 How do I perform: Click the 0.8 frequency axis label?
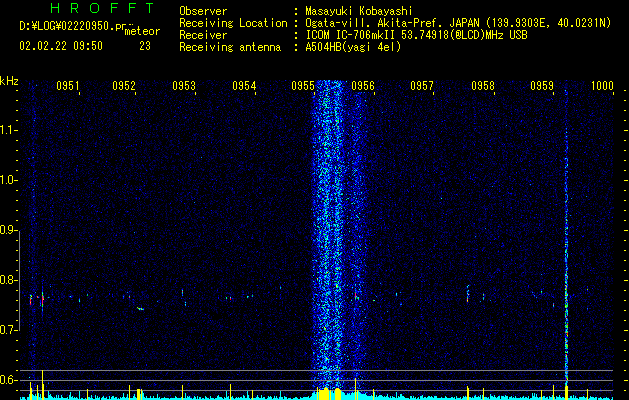(8, 280)
